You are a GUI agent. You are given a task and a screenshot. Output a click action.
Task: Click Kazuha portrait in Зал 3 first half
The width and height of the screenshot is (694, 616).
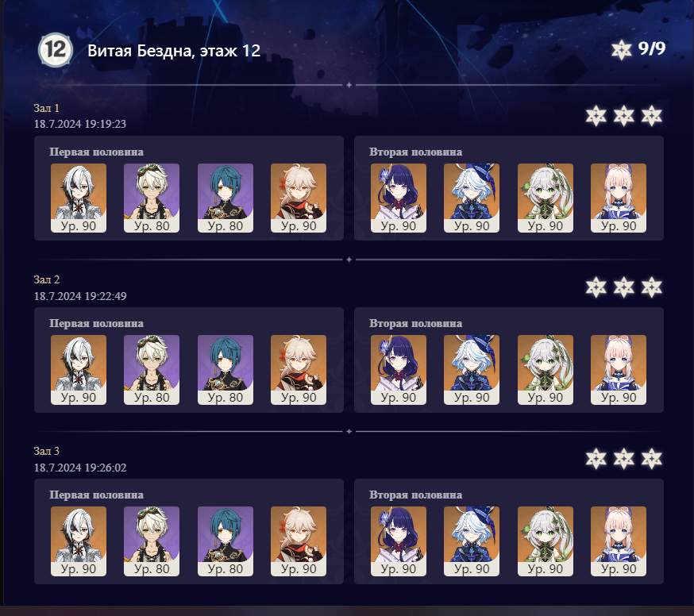(299, 541)
